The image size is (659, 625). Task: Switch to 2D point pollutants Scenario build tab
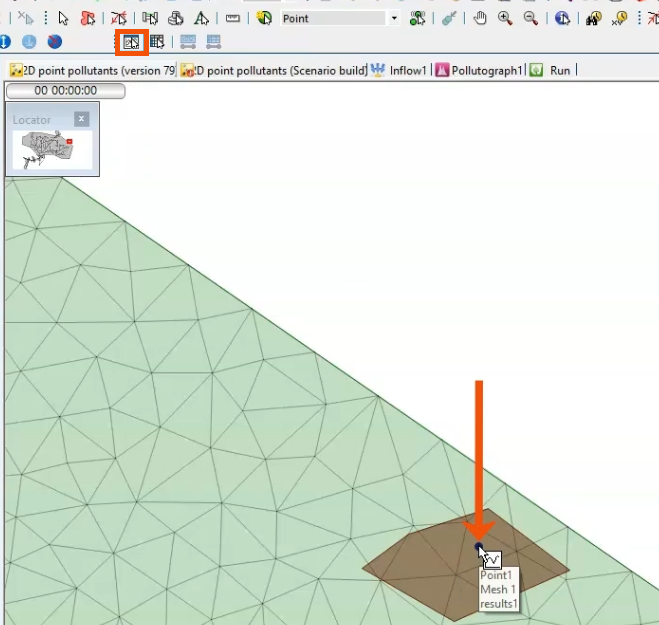click(x=273, y=70)
